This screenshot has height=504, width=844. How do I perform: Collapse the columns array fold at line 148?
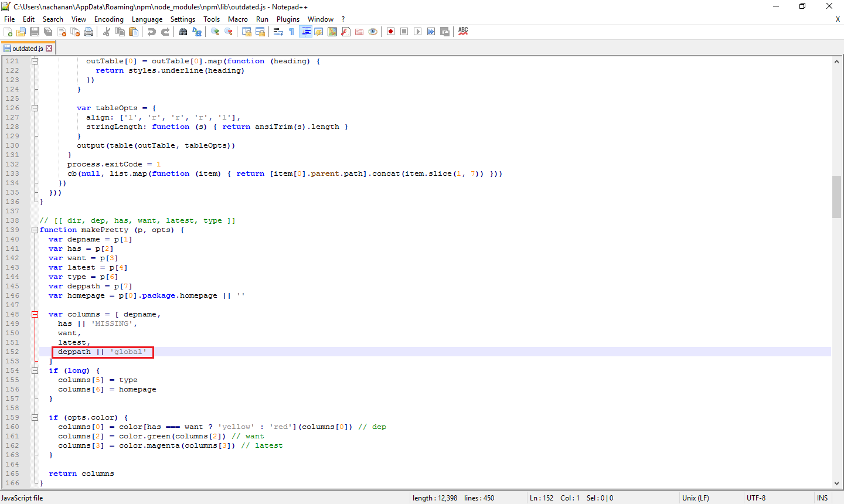pyautogui.click(x=35, y=314)
